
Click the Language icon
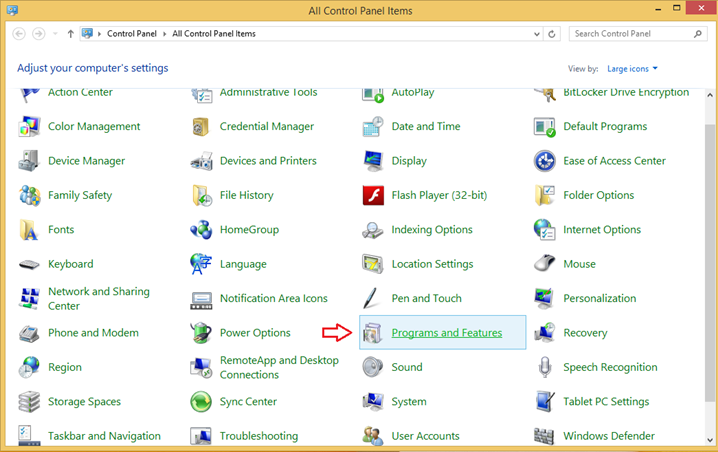click(x=201, y=264)
